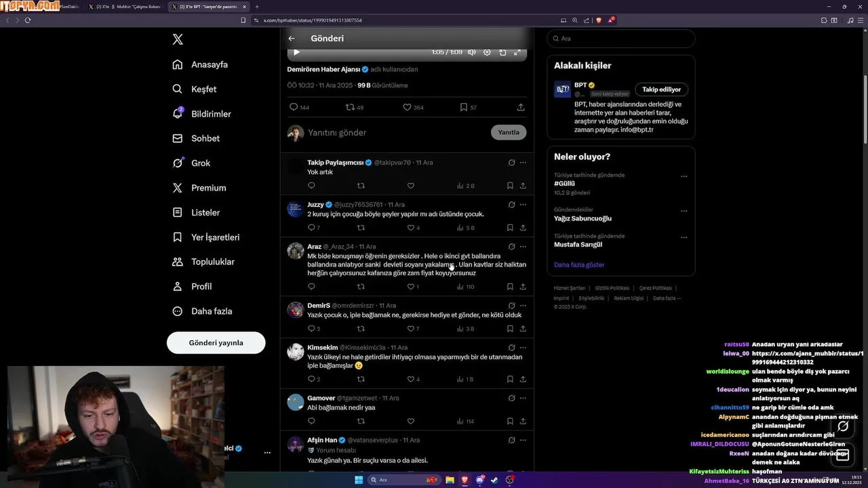This screenshot has height=488, width=868.
Task: Mute the video volume icon
Action: (x=471, y=52)
